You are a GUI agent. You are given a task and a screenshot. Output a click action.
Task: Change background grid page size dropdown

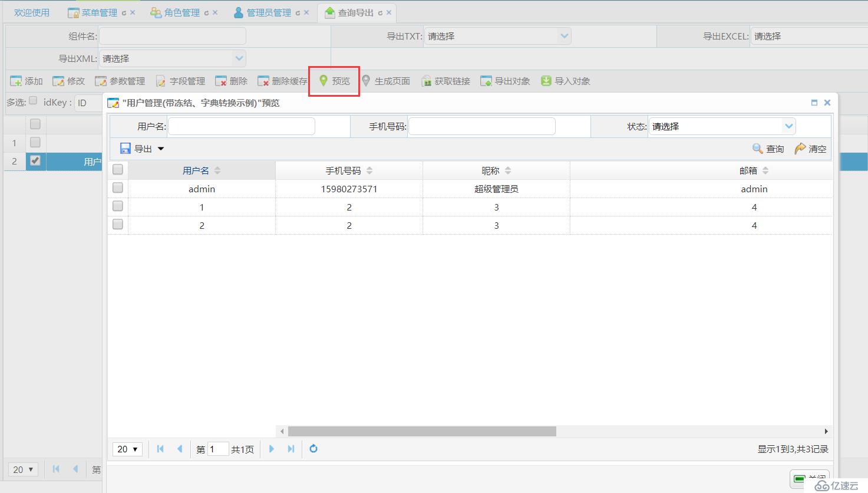point(24,469)
